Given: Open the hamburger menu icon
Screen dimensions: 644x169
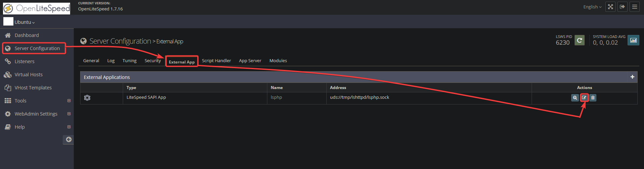Looking at the screenshot, I should pos(635,7).
